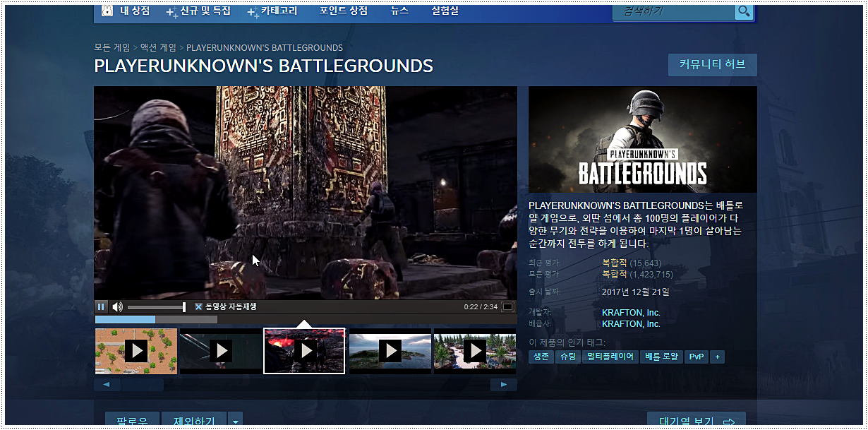The image size is (868, 430).
Task: Toggle the 동영상 자동재생 checkbox
Action: (198, 307)
